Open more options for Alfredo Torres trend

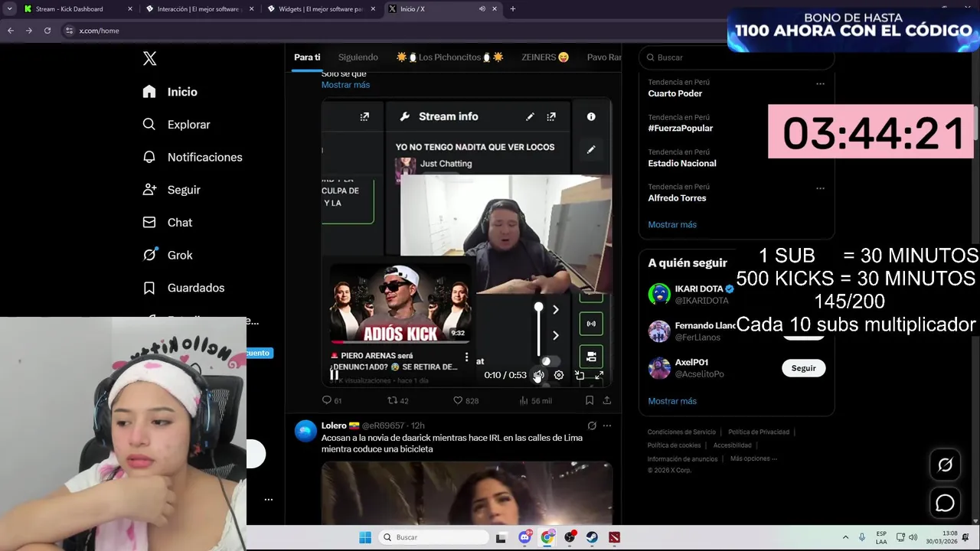[820, 188]
